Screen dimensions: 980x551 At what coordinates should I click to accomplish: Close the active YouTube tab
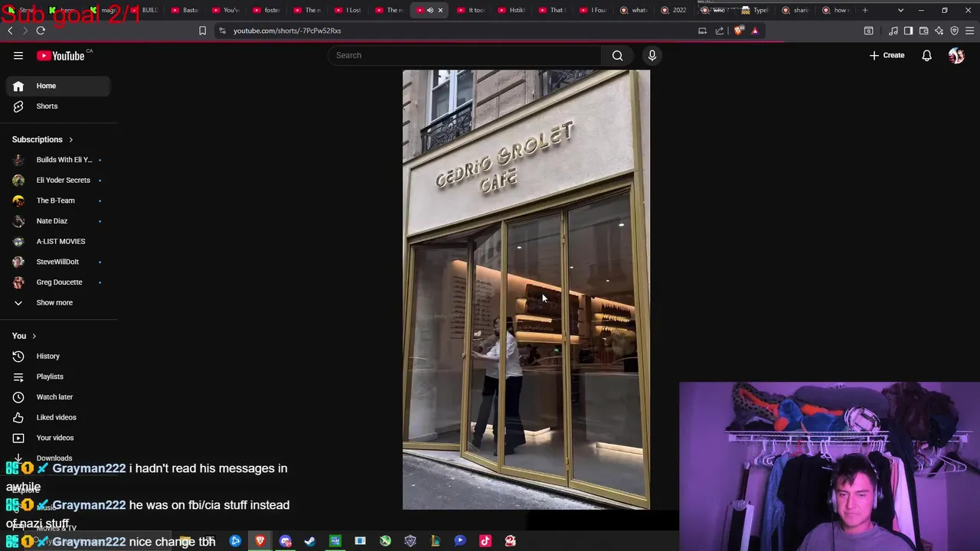440,10
